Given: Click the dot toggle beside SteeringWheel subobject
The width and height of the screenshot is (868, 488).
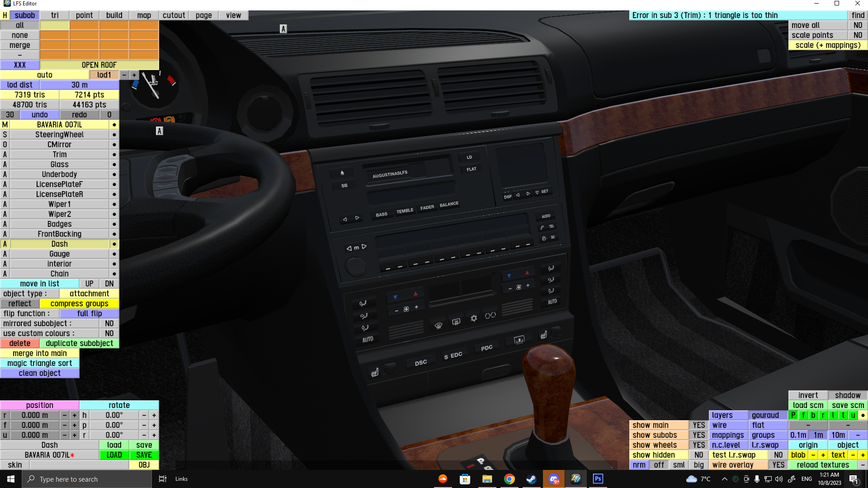Looking at the screenshot, I should point(114,135).
